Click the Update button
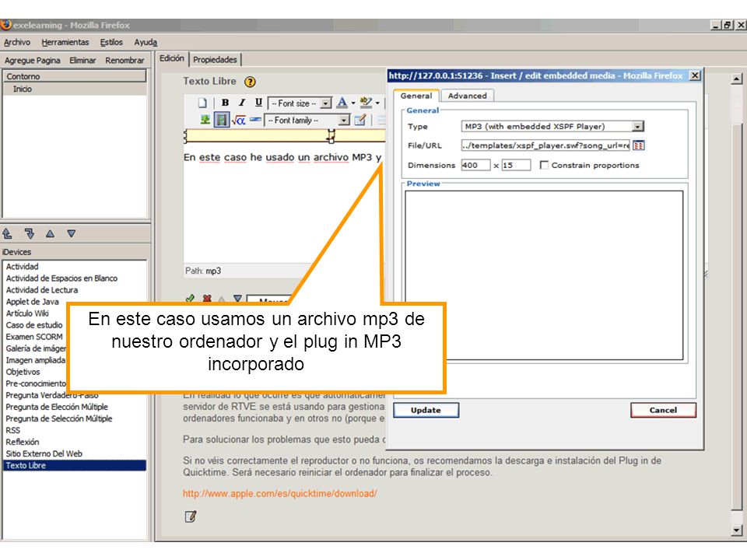This screenshot has height=560, width=747. [x=426, y=411]
